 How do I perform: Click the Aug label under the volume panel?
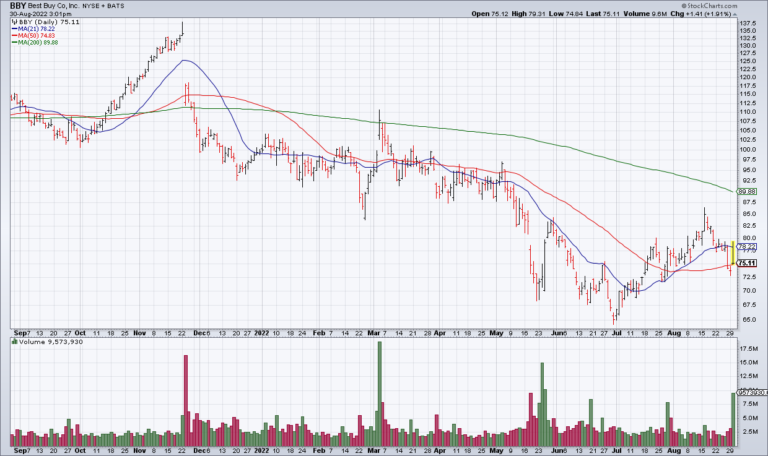pyautogui.click(x=674, y=451)
